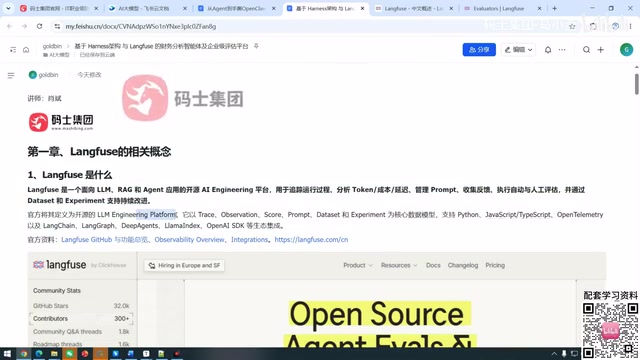Open the Observability Overview link
Image resolution: width=640 pixels, height=360 pixels.
(189, 240)
